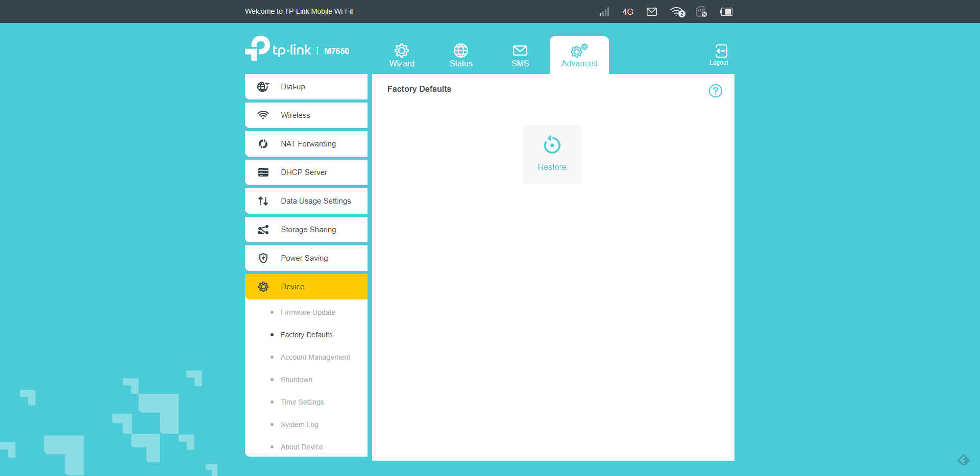Open Data Usage Settings
The image size is (980, 476).
pyautogui.click(x=306, y=201)
